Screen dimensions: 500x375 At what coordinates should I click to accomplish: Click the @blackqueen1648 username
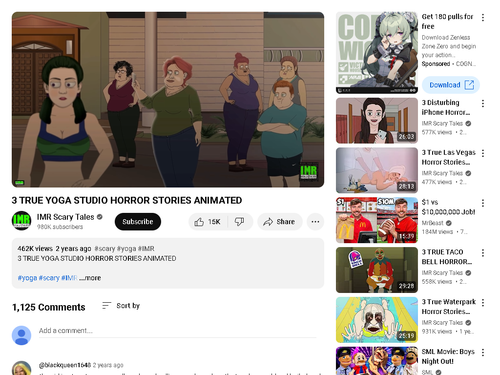click(65, 365)
